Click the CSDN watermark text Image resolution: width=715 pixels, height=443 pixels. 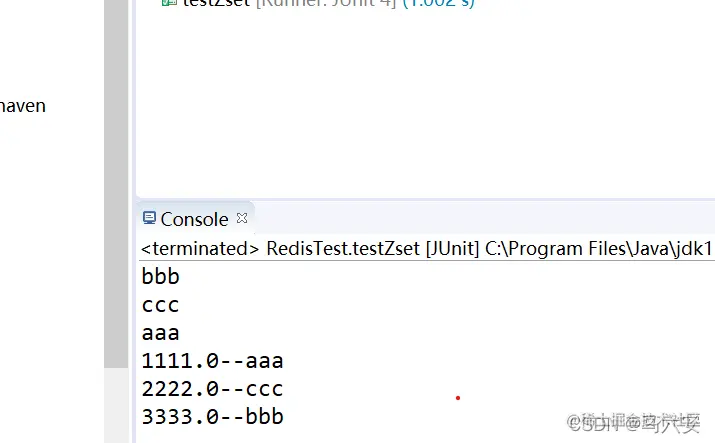(x=633, y=422)
